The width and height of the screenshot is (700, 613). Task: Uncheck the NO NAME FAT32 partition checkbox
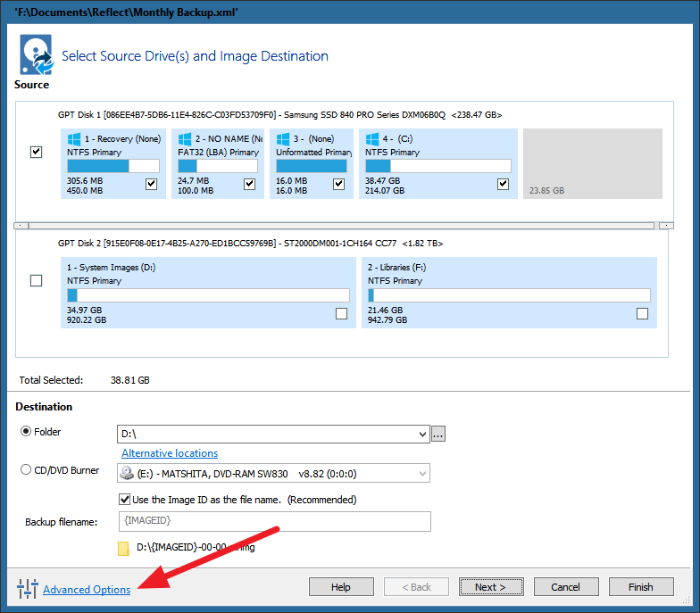click(x=250, y=184)
